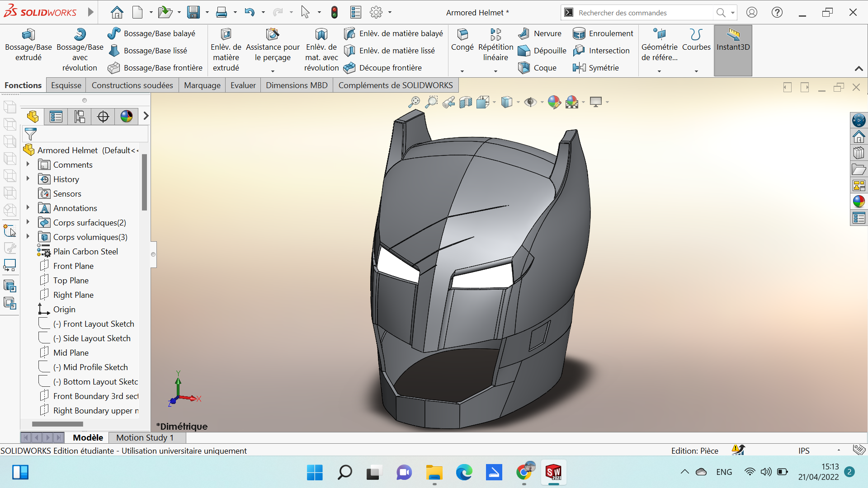Select Enlèv. de mat. avec révolution

(321, 50)
